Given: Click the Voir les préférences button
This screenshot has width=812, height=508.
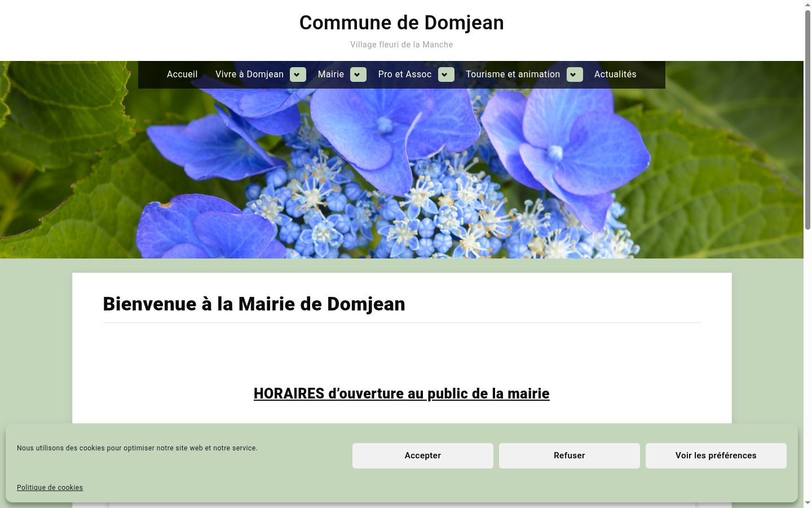Looking at the screenshot, I should [716, 456].
